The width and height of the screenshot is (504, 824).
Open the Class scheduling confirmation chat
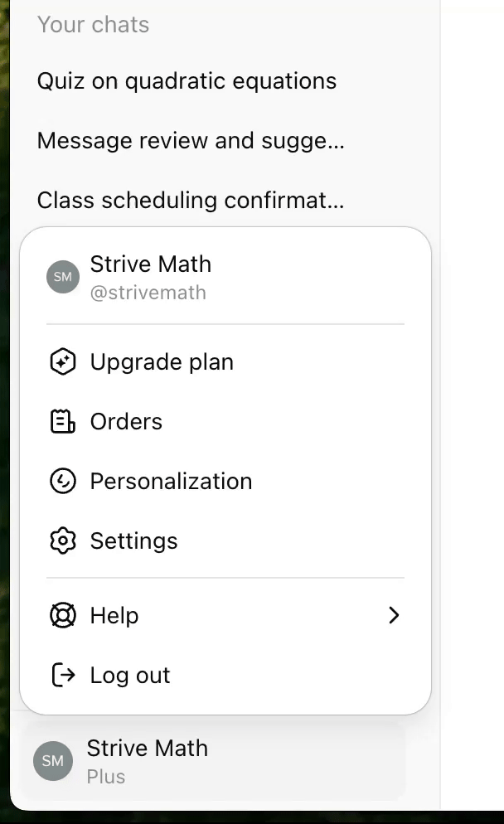(191, 200)
